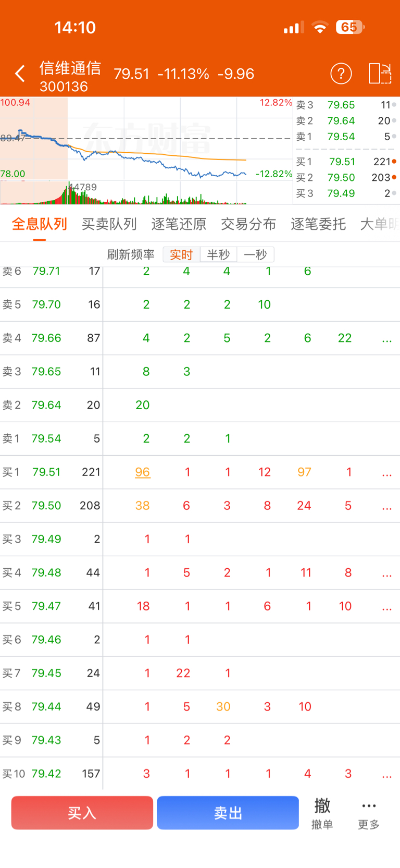Screen dimensions: 400x868
Task: Tap price 79.49 in 买3 queue row
Action: point(46,539)
